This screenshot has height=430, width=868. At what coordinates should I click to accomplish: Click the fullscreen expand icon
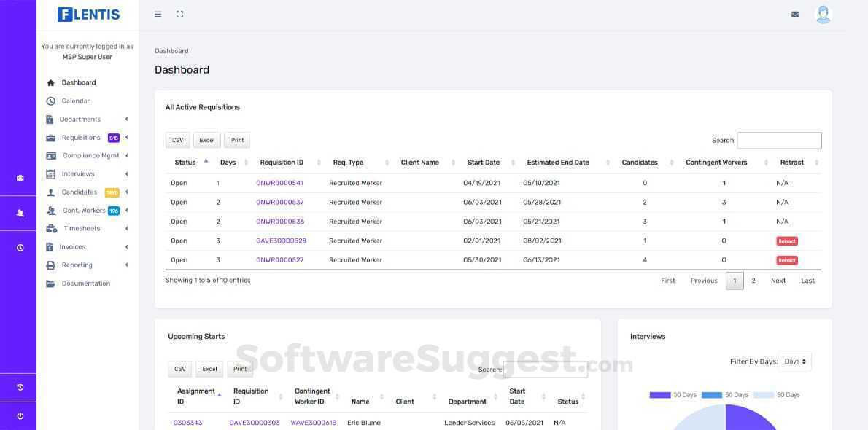point(179,15)
